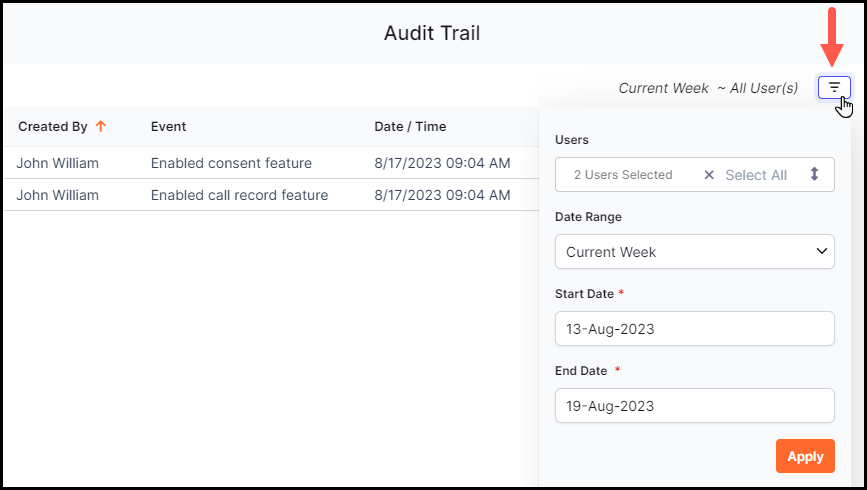Click the filter icon button
Image resolution: width=867 pixels, height=490 pixels.
click(834, 87)
